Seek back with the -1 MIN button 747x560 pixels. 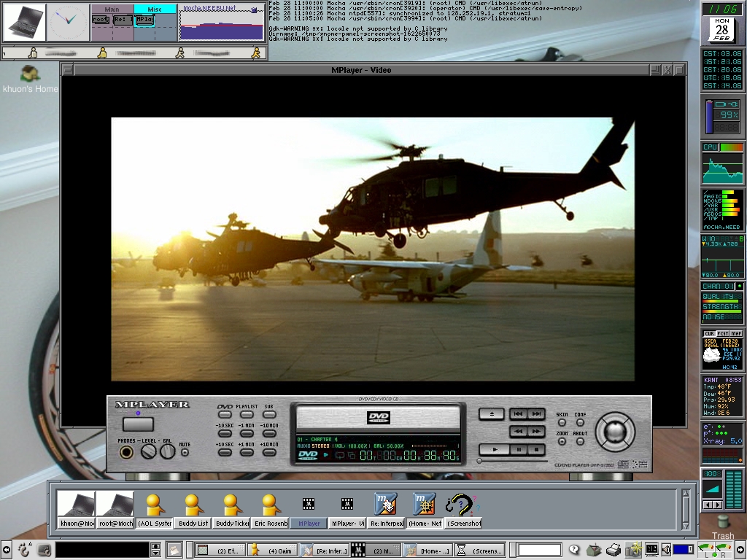click(x=247, y=433)
